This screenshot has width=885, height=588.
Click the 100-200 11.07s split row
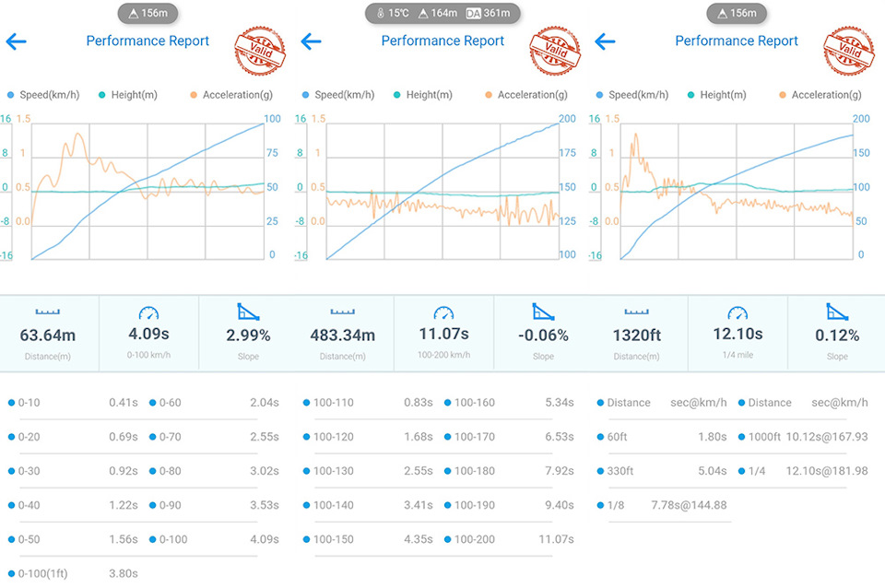(x=510, y=539)
